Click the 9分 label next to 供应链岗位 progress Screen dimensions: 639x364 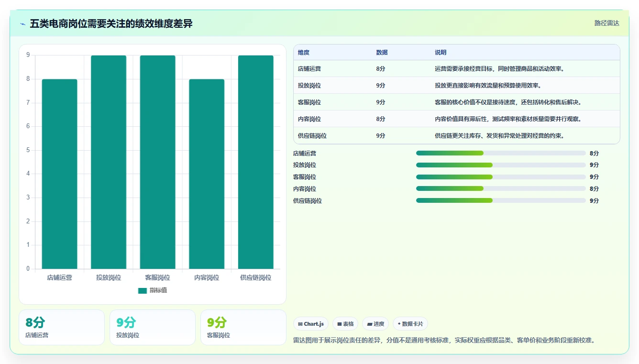pyautogui.click(x=594, y=201)
